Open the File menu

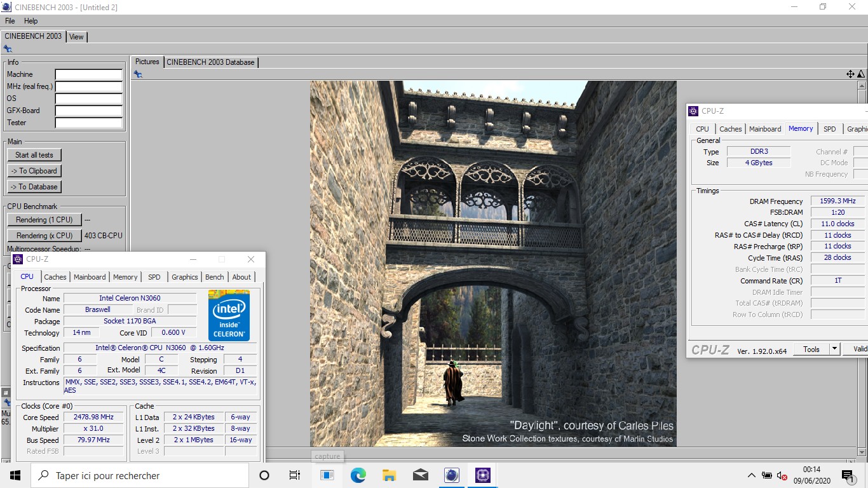tap(10, 21)
